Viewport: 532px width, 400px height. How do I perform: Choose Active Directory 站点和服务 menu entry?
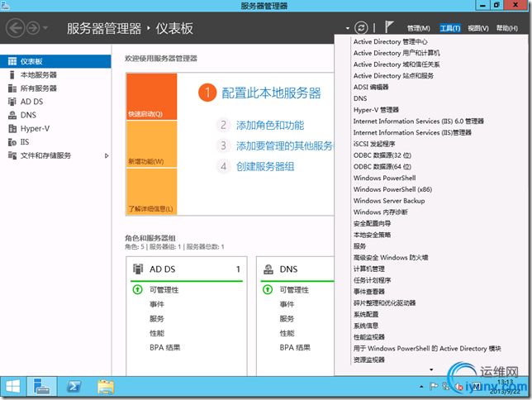point(393,76)
